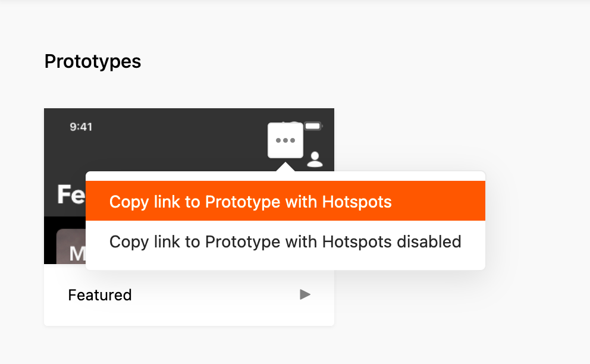Image resolution: width=590 pixels, height=364 pixels.
Task: Open the three-dot more options button
Action: coord(285,140)
